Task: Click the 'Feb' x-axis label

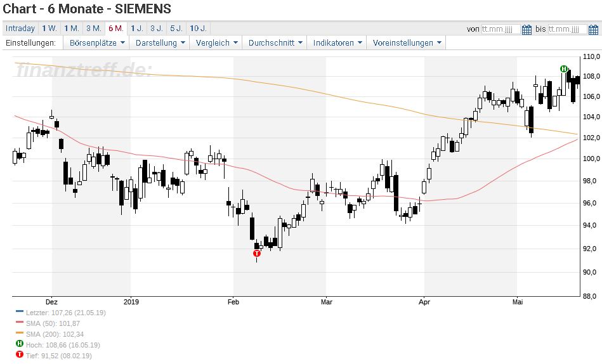Action: 233,302
